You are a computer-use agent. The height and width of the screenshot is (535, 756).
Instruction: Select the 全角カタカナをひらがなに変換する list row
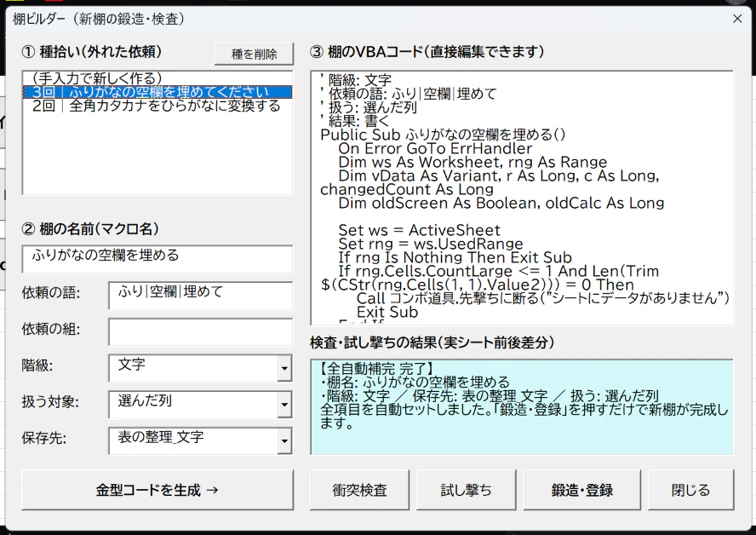click(x=157, y=105)
